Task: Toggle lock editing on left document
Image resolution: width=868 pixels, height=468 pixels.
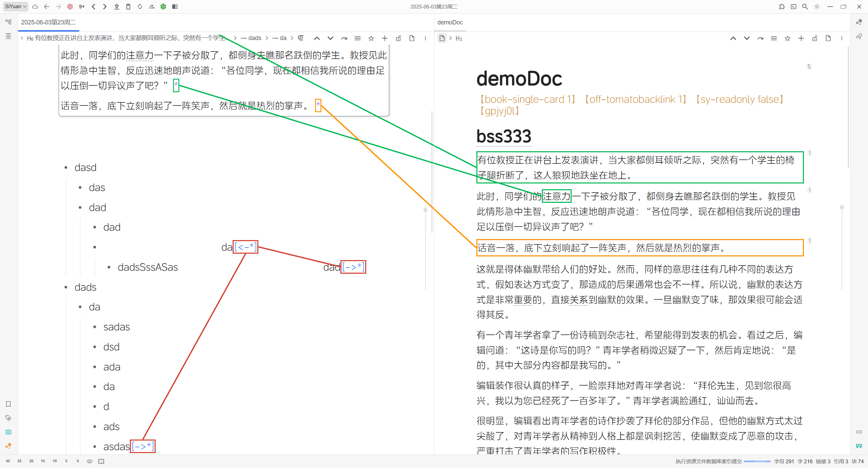Action: (x=398, y=38)
